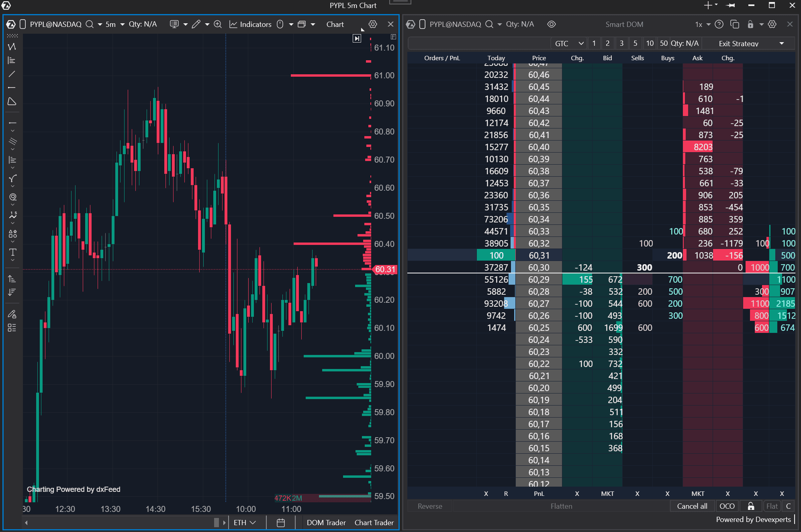Select the pencil drawing tool

(x=196, y=24)
